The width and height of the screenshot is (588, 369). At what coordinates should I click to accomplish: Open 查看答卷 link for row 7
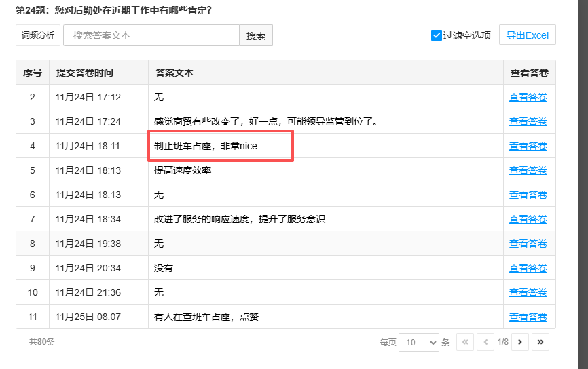tap(528, 219)
